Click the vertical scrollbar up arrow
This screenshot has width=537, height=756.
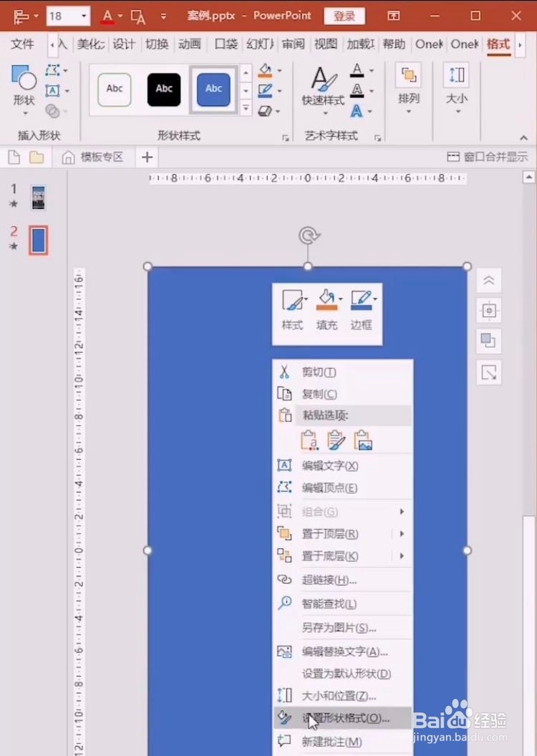(529, 178)
